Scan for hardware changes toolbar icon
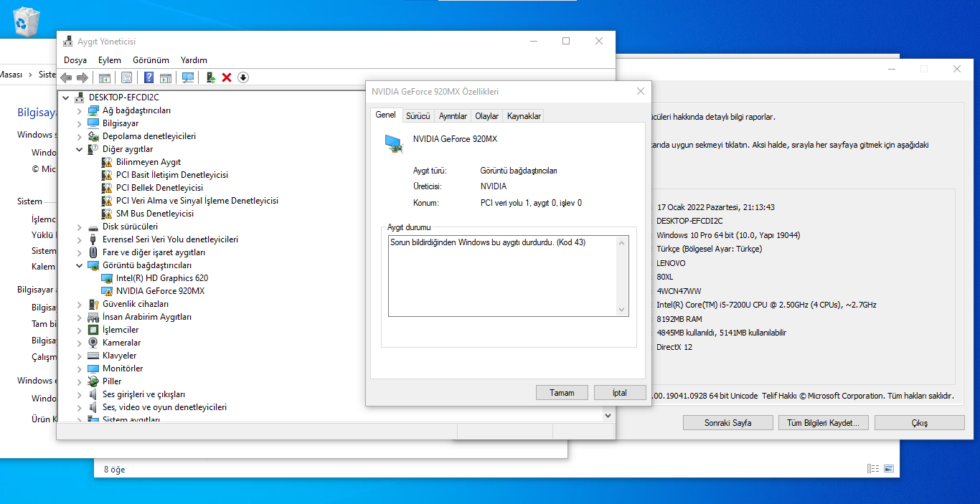Image resolution: width=980 pixels, height=504 pixels. tap(188, 77)
